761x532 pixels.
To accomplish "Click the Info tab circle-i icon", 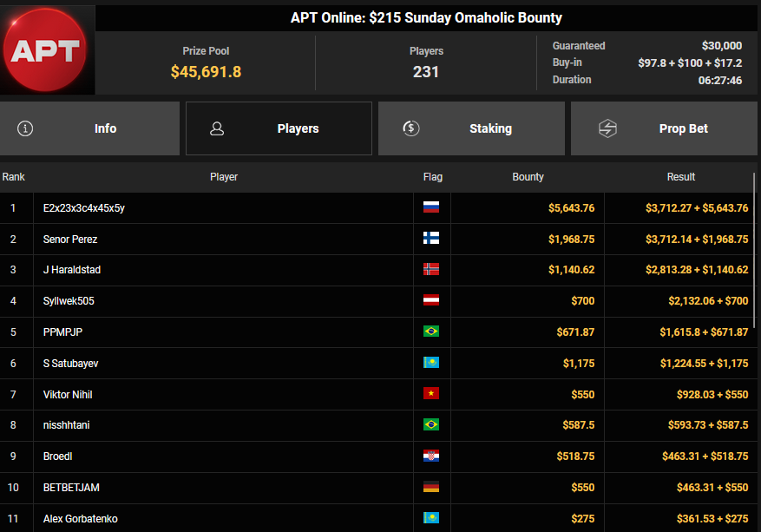I will pyautogui.click(x=25, y=128).
